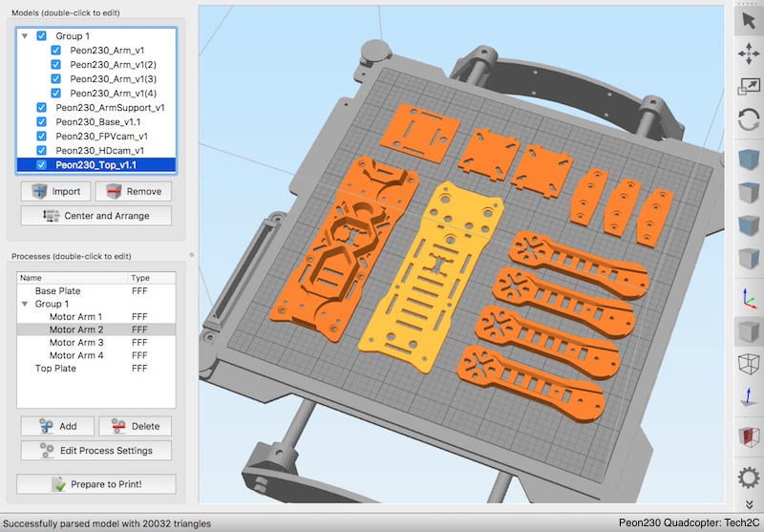
Task: Select Peon230_FPVcam_v1 model name
Action: pos(102,136)
